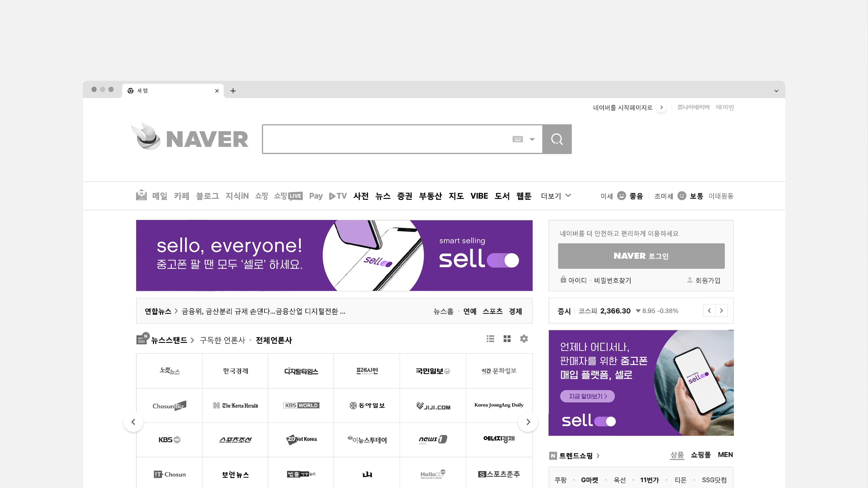The image size is (868, 488).
Task: Go to next newsstand page arrow
Action: [528, 422]
